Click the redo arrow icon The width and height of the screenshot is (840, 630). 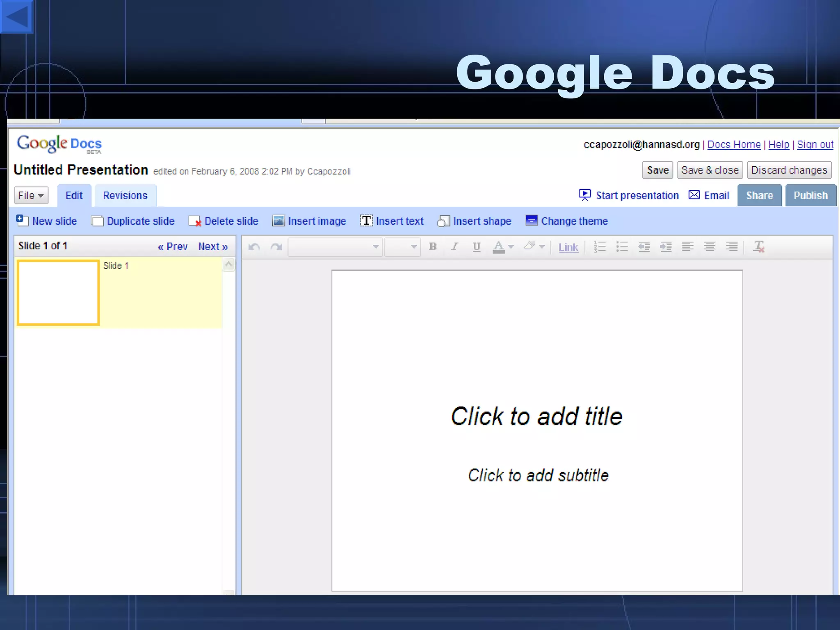click(x=276, y=247)
